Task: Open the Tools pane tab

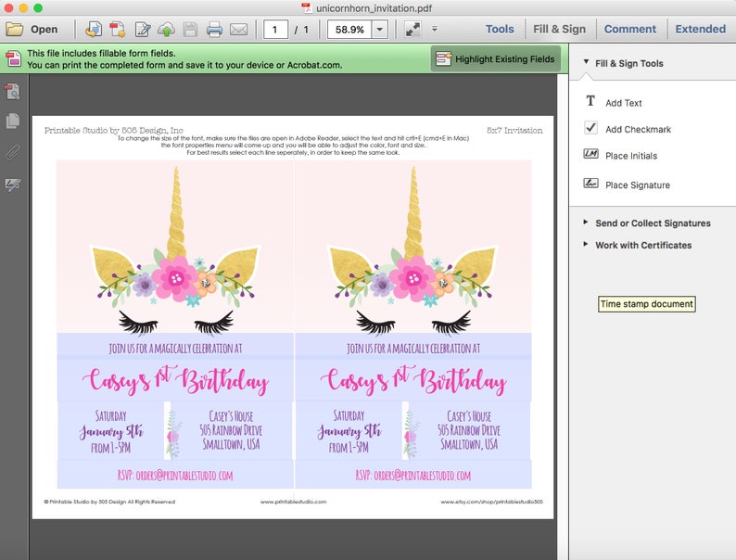Action: click(500, 29)
